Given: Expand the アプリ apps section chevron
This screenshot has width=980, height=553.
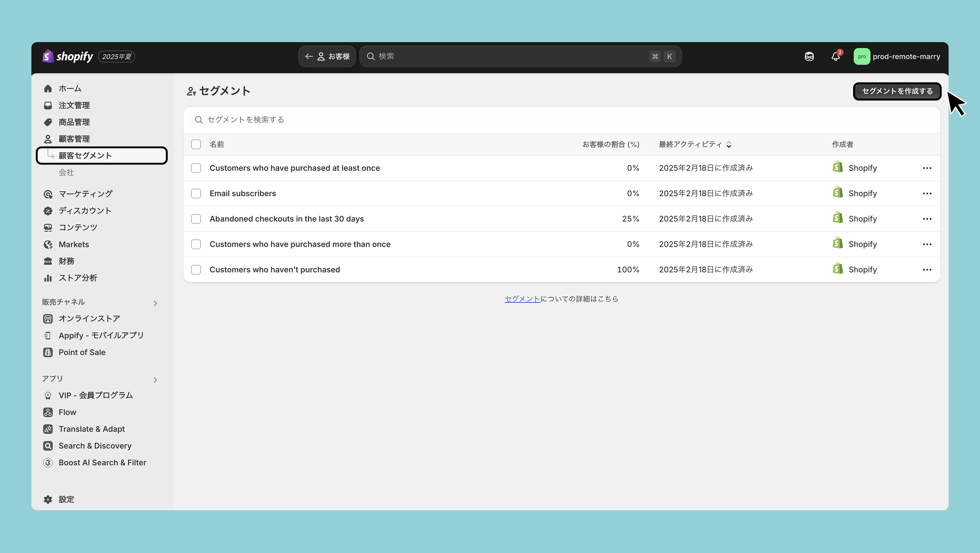Looking at the screenshot, I should 155,380.
